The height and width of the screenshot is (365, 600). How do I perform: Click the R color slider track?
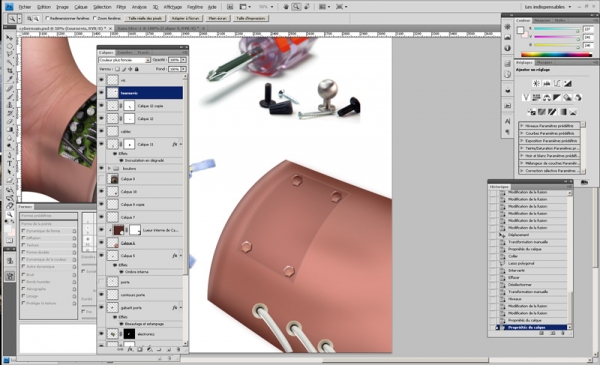[557, 29]
